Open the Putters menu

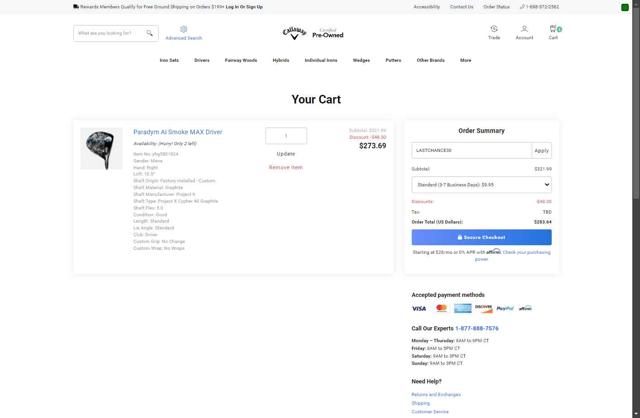(x=393, y=60)
